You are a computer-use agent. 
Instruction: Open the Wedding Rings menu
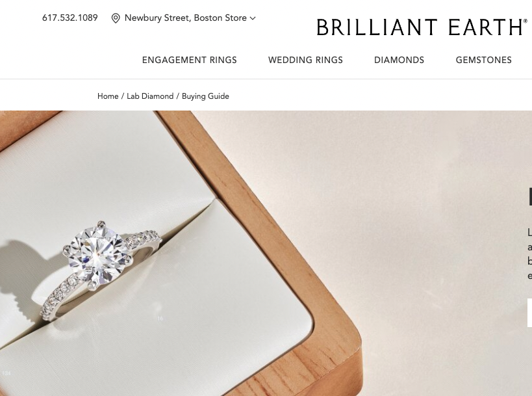tap(305, 60)
